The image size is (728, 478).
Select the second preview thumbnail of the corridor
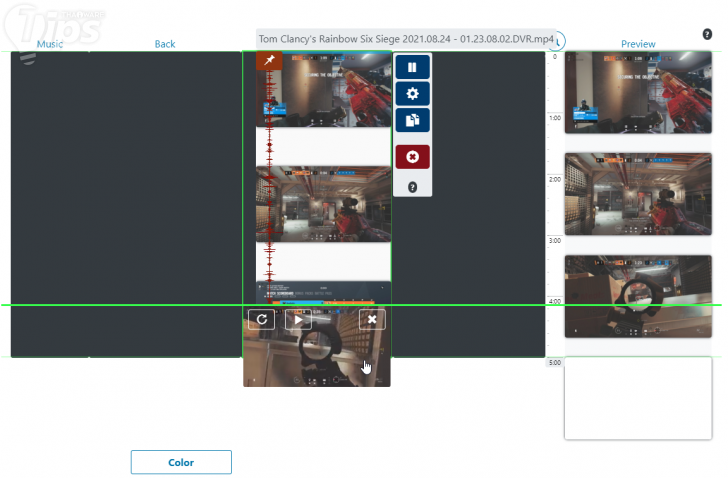638,194
